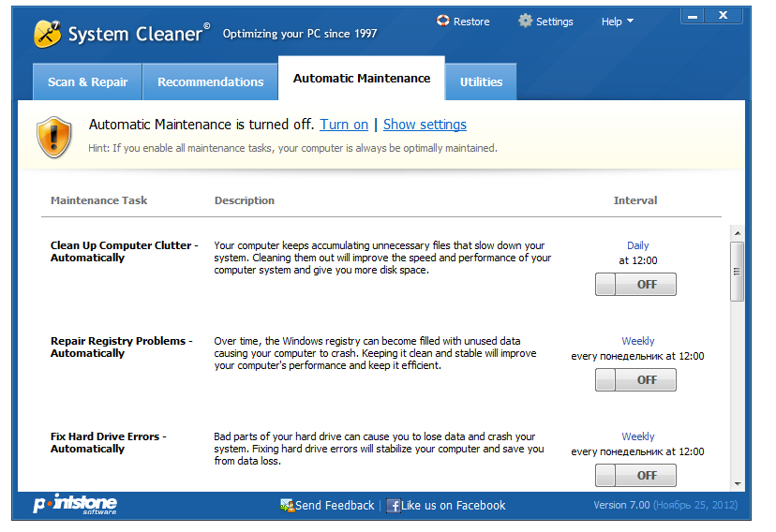Screen dimensions: 776x532
Task: Click the Restore label in header
Action: tap(471, 22)
